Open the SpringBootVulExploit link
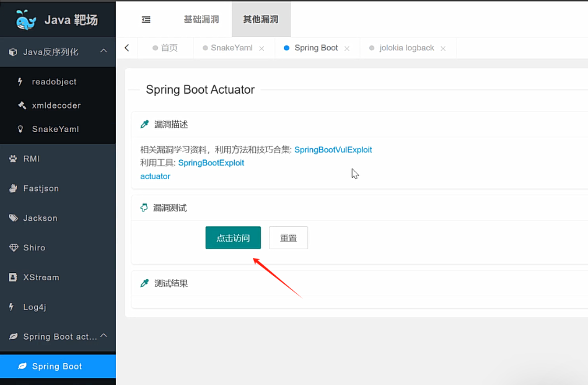Screen dimensions: 588x385 (333, 150)
